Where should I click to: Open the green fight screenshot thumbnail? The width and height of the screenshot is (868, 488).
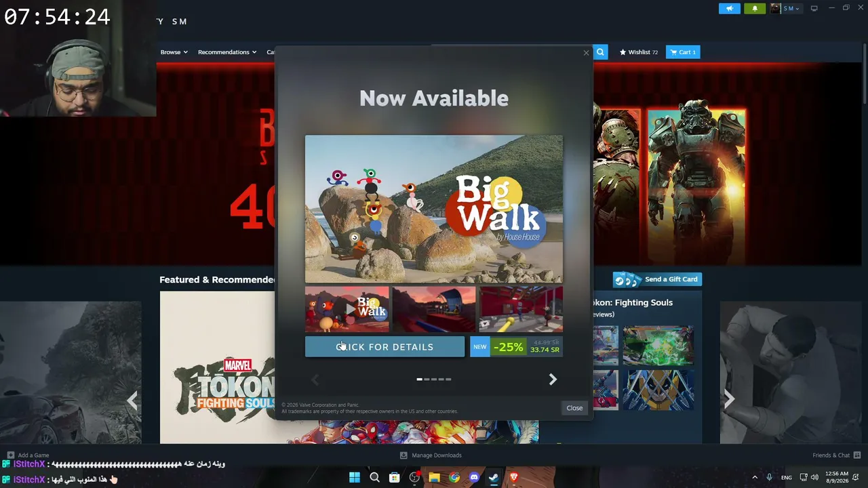click(x=658, y=346)
